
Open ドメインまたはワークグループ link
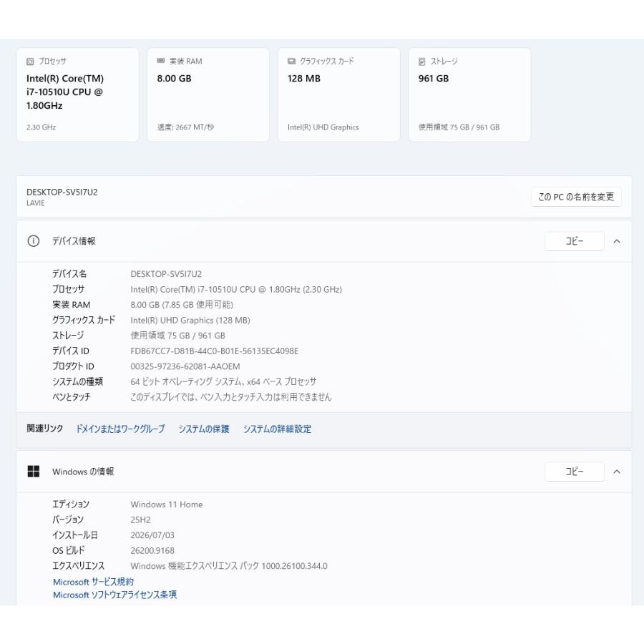coord(120,429)
